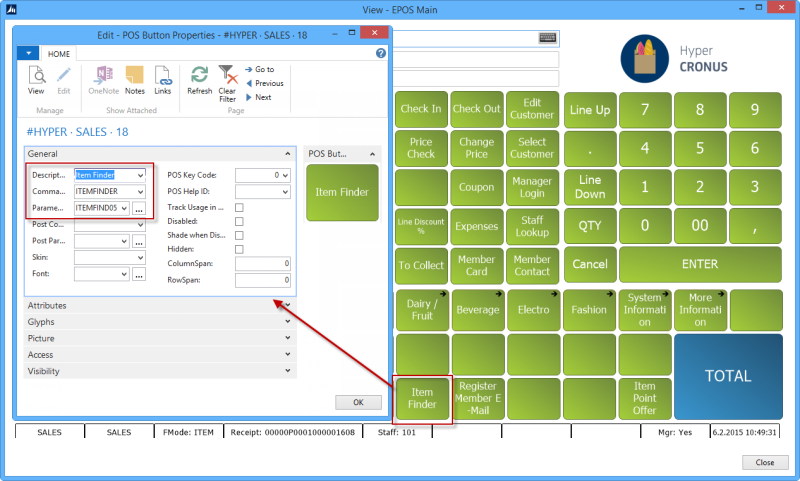Viewport: 800px width, 481px height.
Task: Collapse the General section
Action: (x=288, y=154)
